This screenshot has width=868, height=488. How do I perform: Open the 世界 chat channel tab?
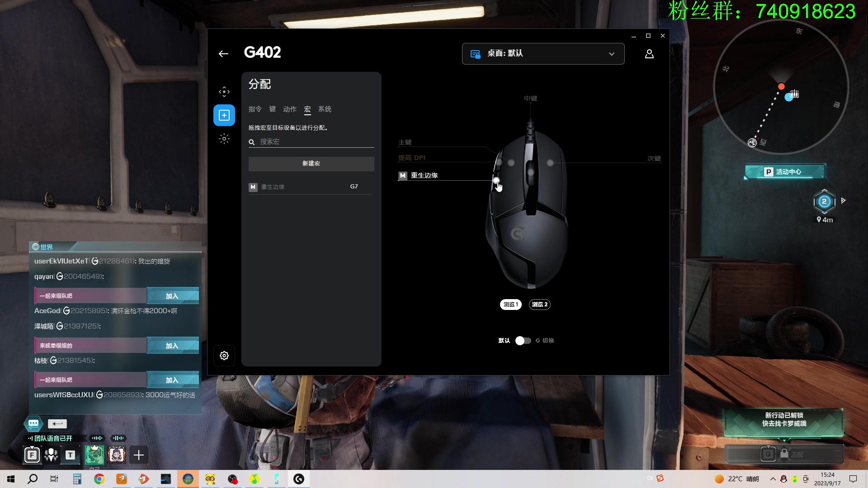pyautogui.click(x=43, y=247)
